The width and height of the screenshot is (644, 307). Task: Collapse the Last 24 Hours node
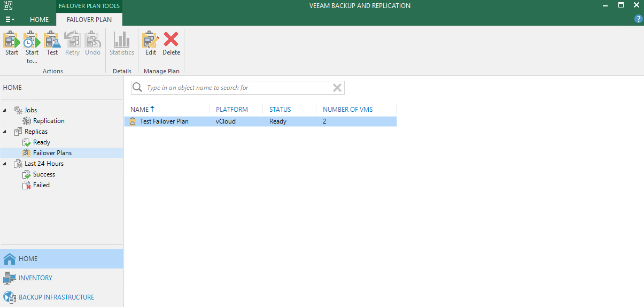(x=5, y=164)
